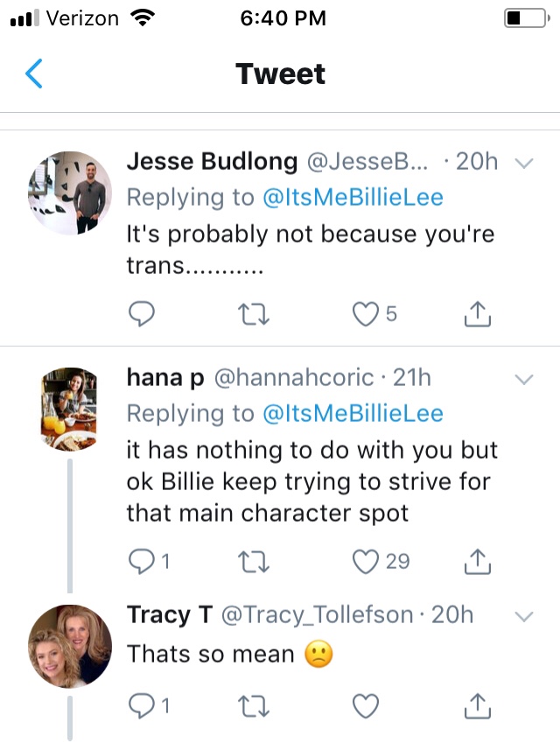This screenshot has width=560, height=743.
Task: Open Tracy T's profile avatar
Action: 70,646
